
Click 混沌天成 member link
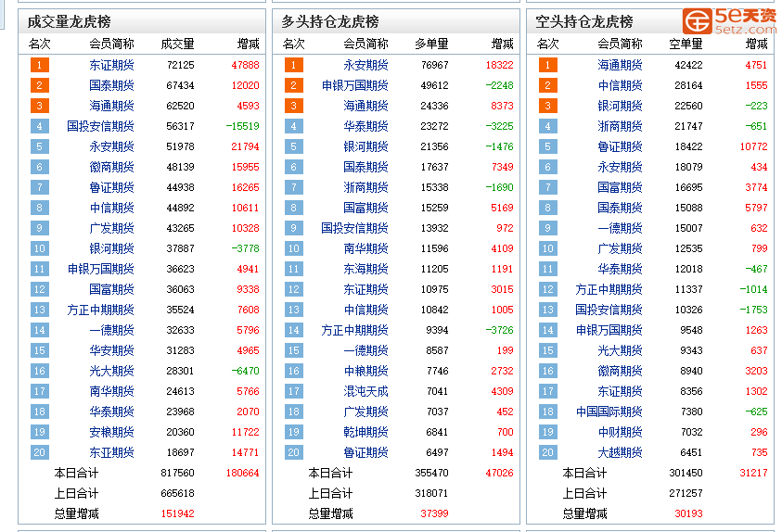365,391
